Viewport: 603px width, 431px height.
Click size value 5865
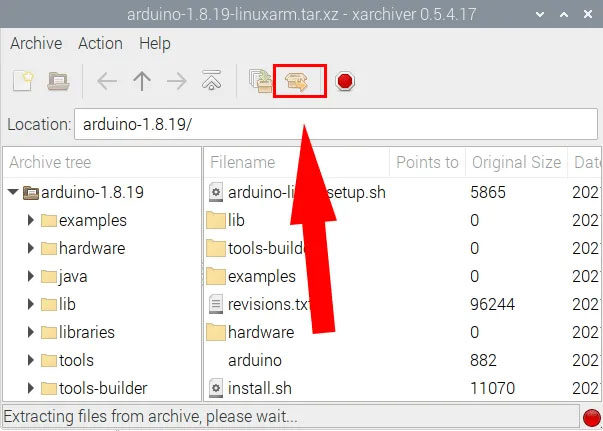click(x=488, y=192)
